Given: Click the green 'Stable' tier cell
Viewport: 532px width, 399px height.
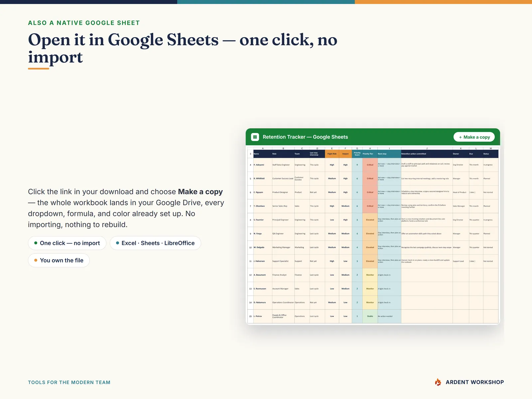Looking at the screenshot, I should pyautogui.click(x=370, y=316).
